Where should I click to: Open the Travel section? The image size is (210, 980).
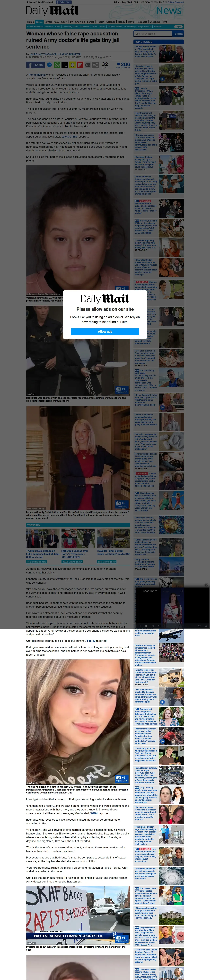pos(131,22)
